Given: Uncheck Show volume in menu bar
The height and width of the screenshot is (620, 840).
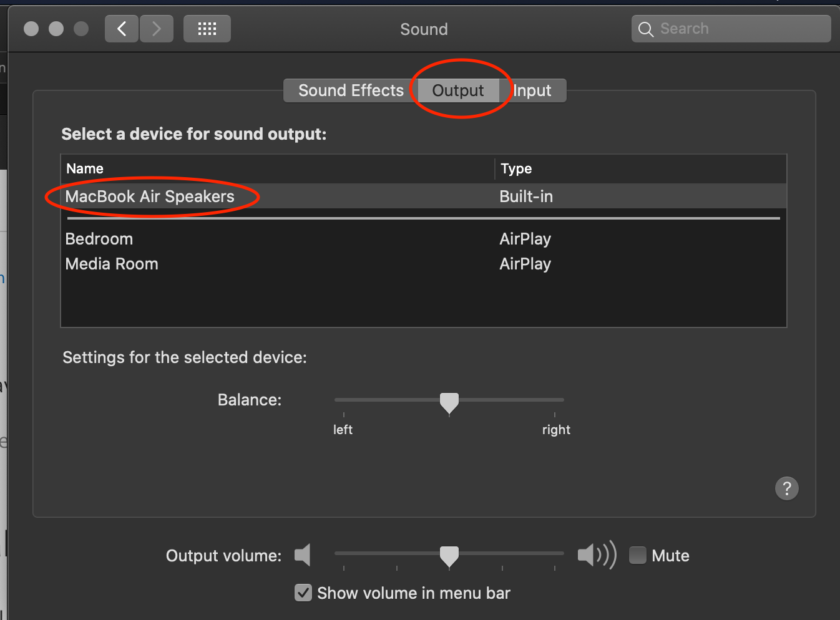Looking at the screenshot, I should click(x=303, y=593).
